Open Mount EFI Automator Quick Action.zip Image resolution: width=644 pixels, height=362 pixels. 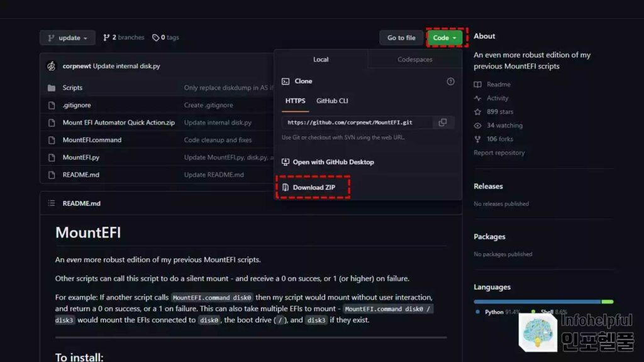pyautogui.click(x=119, y=123)
